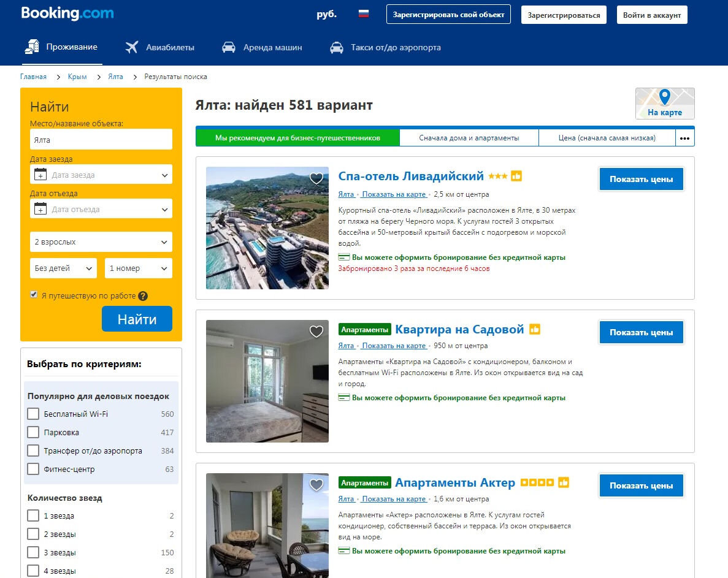This screenshot has height=578, width=728.
Task: Switch to Авиабилеты tab
Action: click(x=159, y=47)
